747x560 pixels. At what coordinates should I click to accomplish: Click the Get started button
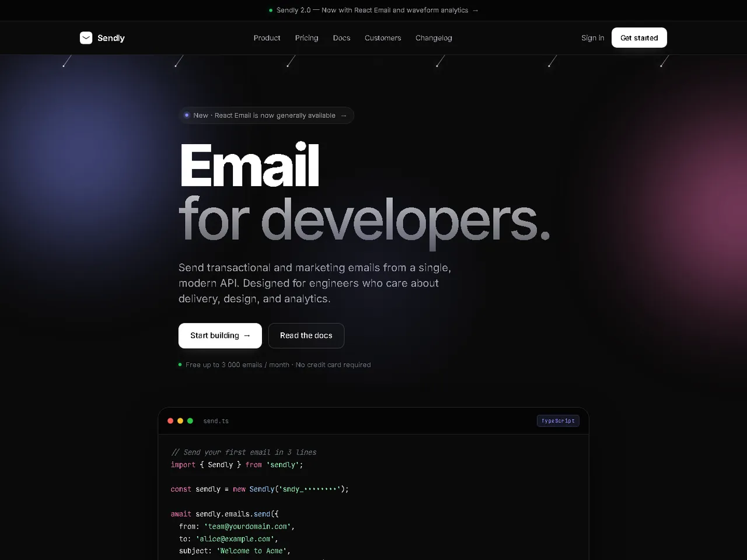[639, 38]
